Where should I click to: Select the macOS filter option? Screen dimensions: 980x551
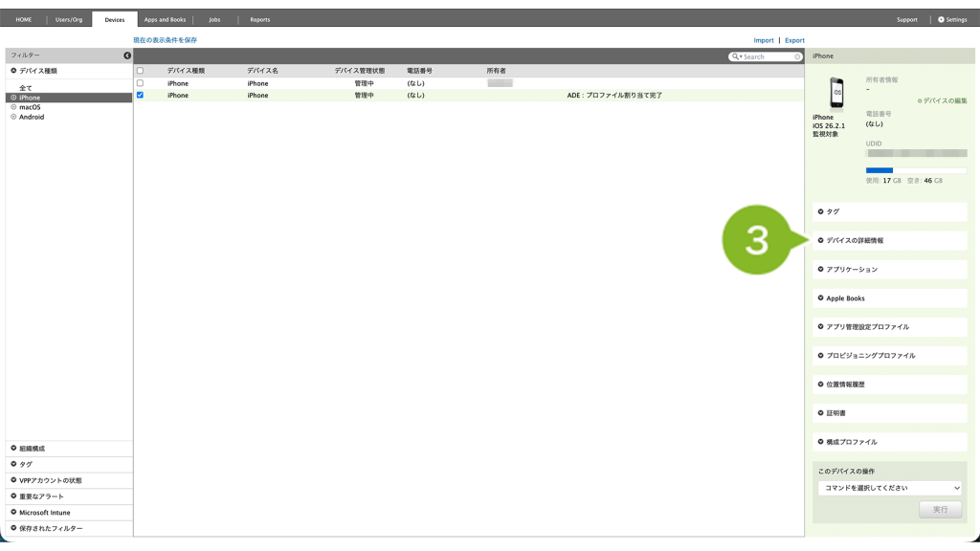pos(30,107)
